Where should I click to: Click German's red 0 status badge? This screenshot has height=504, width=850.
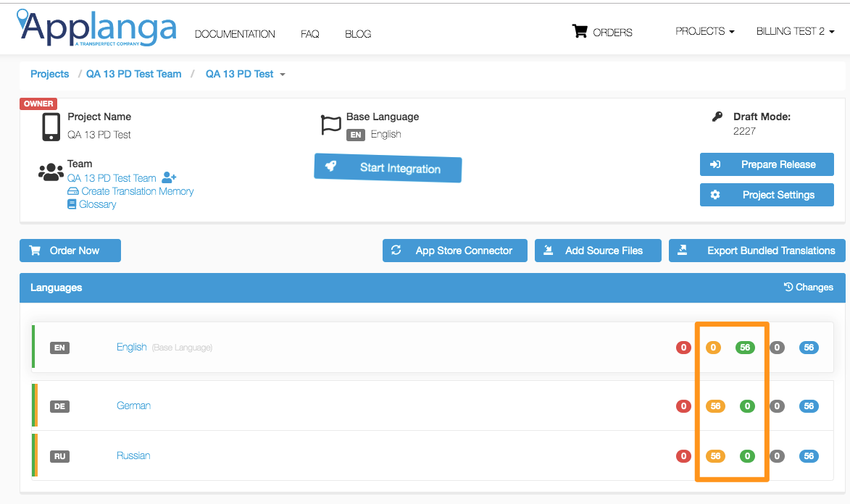pyautogui.click(x=683, y=406)
